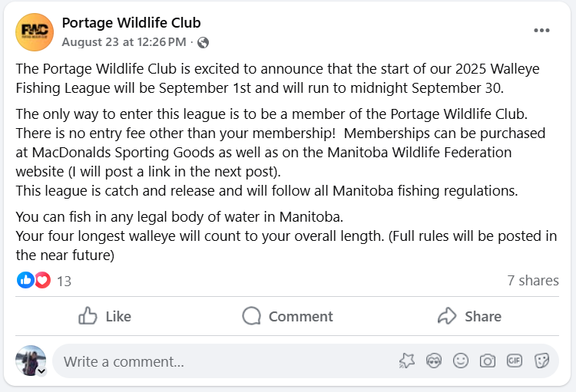Click the public globe audience icon
This screenshot has height=392, width=576.
pyautogui.click(x=204, y=43)
